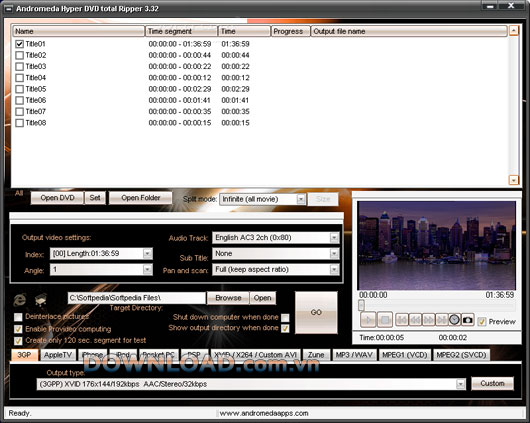Screen dimensions: 530x423
Task: Switch to the MPEG1 (VCD) tab
Action: click(405, 355)
